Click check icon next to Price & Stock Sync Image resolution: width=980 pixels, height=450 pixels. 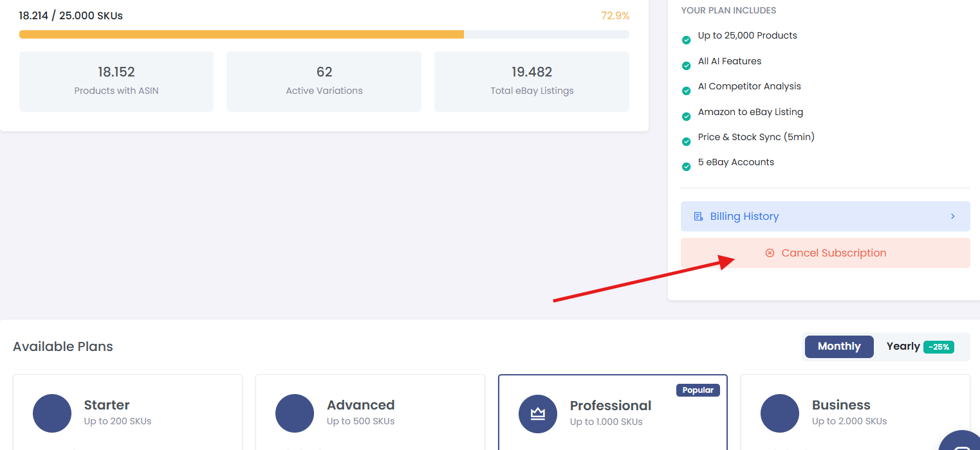[687, 141]
